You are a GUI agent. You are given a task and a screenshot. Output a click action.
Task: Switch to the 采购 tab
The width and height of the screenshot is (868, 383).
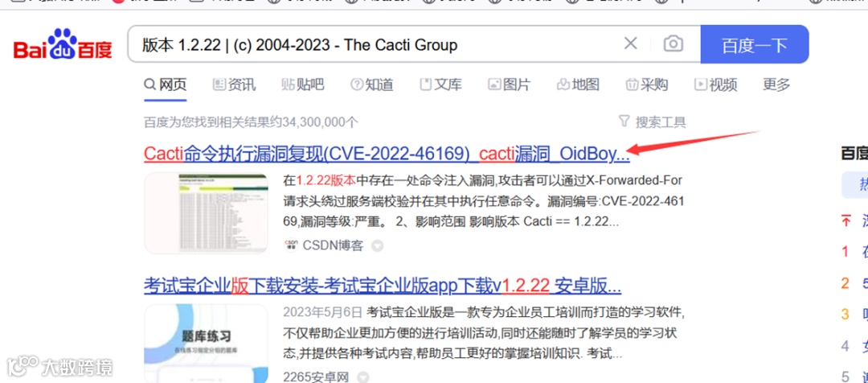pyautogui.click(x=646, y=84)
